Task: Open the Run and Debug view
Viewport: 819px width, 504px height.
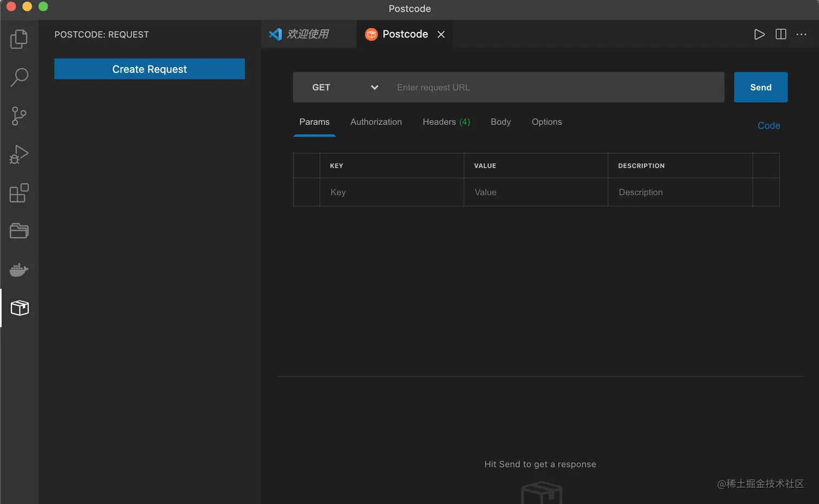Action: tap(19, 154)
